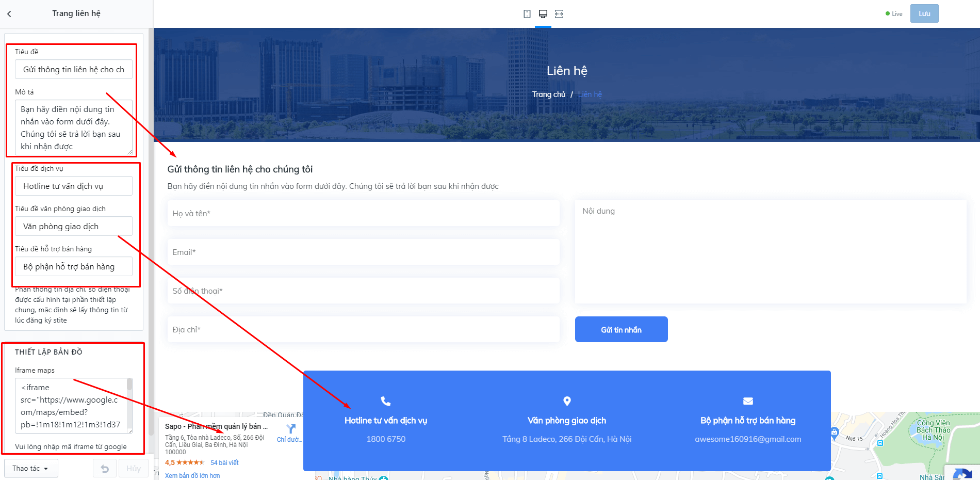This screenshot has width=980, height=480.
Task: Edit the Mô tả textarea
Action: [74, 127]
